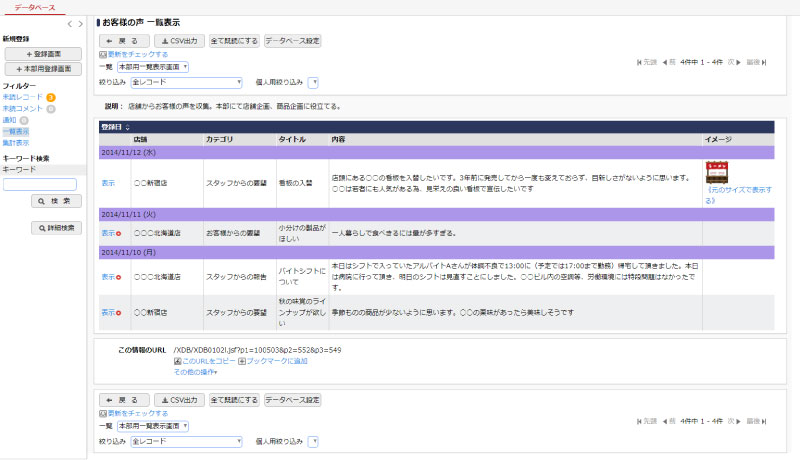Click the sort arrows next to 登録日
Image resolution: width=800 pixels, height=460 pixels.
(x=127, y=127)
